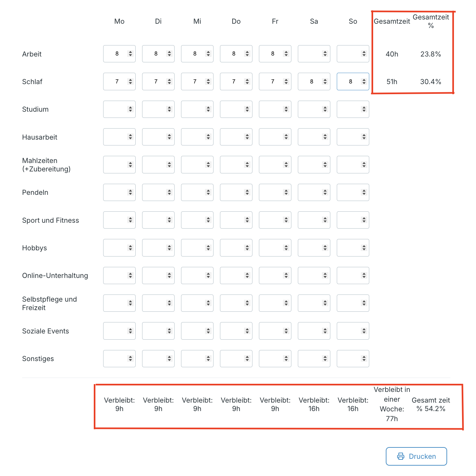Click the Selbstpflege und Freizeit Wednesday field
This screenshot has height=476, width=476.
click(197, 303)
